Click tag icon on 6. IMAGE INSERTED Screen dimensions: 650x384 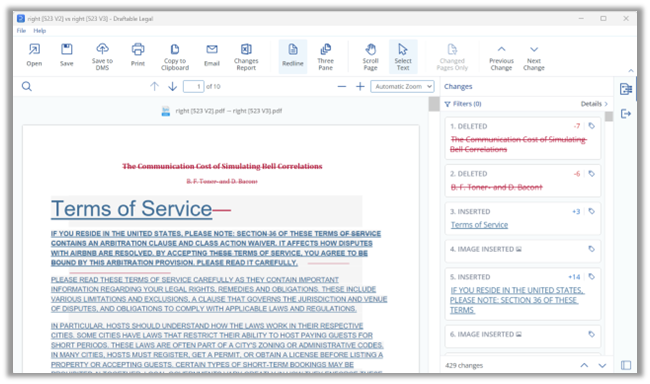[592, 334]
